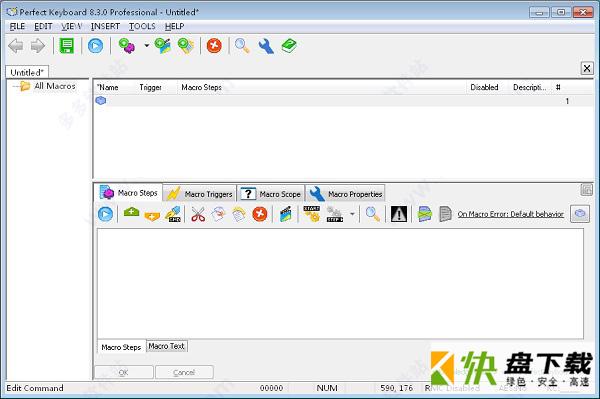Viewport: 600px width, 399px height.
Task: Open the FILE menu
Action: coord(17,26)
